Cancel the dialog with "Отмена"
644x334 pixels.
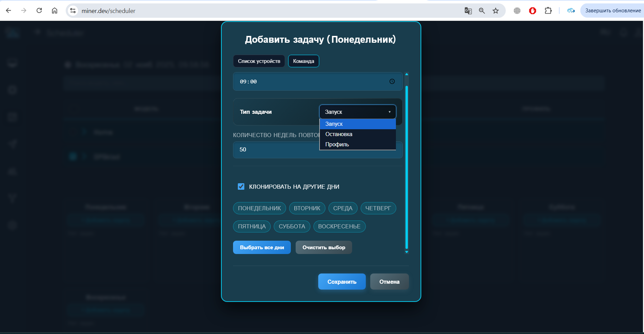tap(389, 282)
